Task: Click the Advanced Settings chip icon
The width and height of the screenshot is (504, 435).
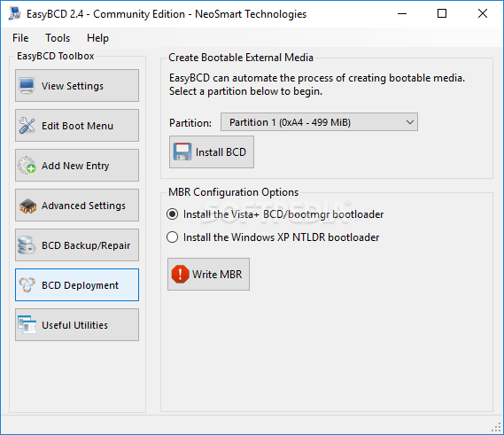Action: tap(27, 206)
